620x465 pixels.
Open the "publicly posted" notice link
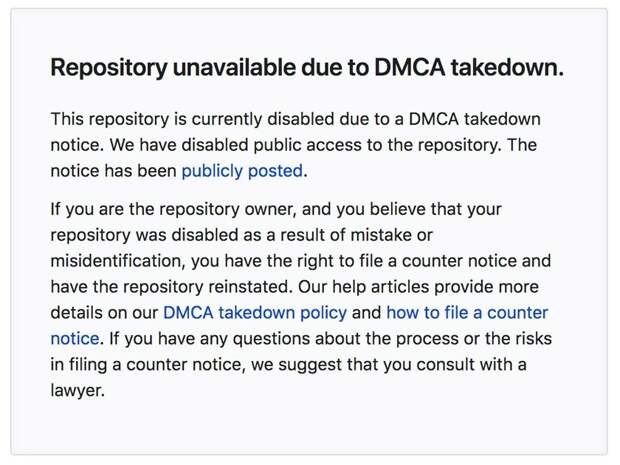click(x=242, y=171)
